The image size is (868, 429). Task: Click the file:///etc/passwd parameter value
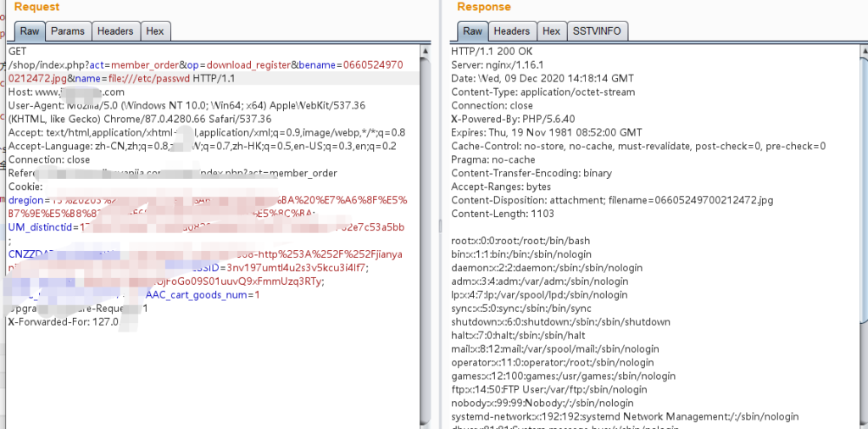click(x=149, y=79)
